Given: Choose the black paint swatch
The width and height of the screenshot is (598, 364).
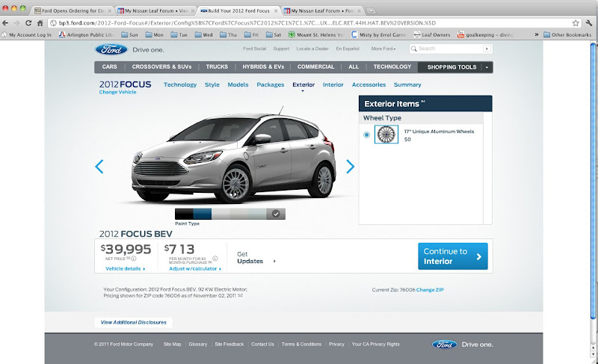Looking at the screenshot, I should [x=184, y=214].
